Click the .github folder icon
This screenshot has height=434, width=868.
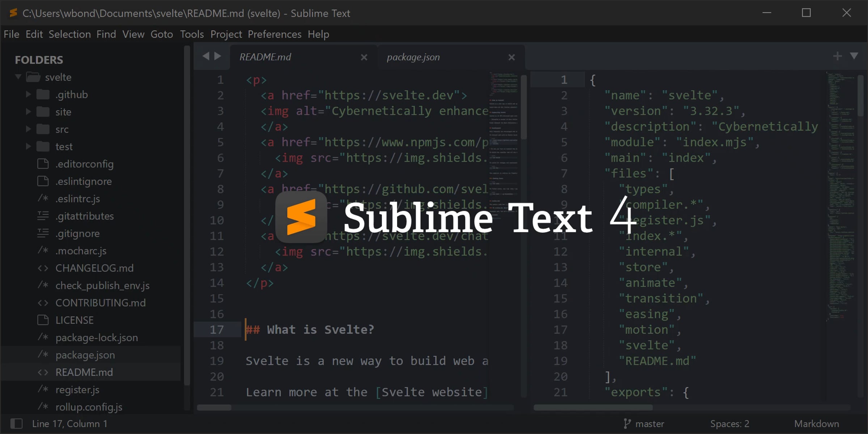pyautogui.click(x=43, y=94)
